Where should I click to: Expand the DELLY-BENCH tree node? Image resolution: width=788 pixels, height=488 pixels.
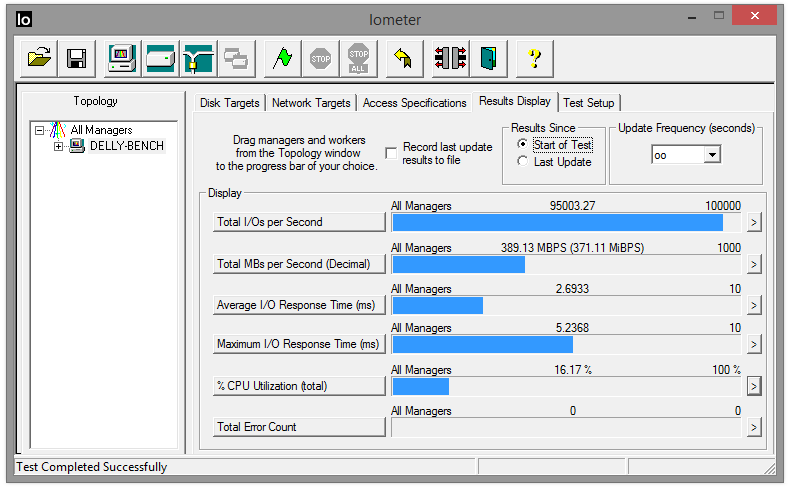coord(58,146)
